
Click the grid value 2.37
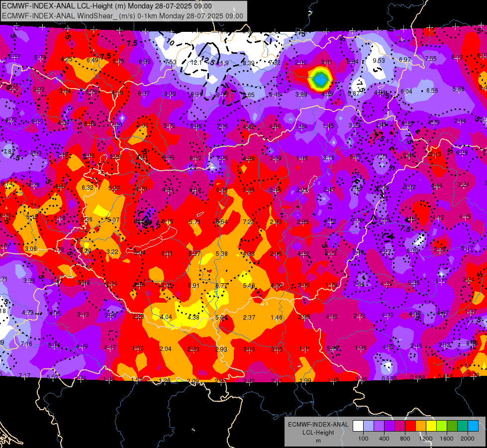[x=249, y=318]
